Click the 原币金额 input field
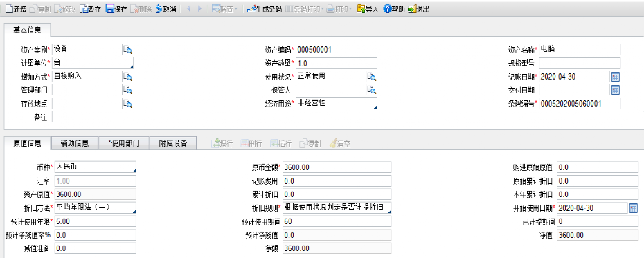 (337, 167)
